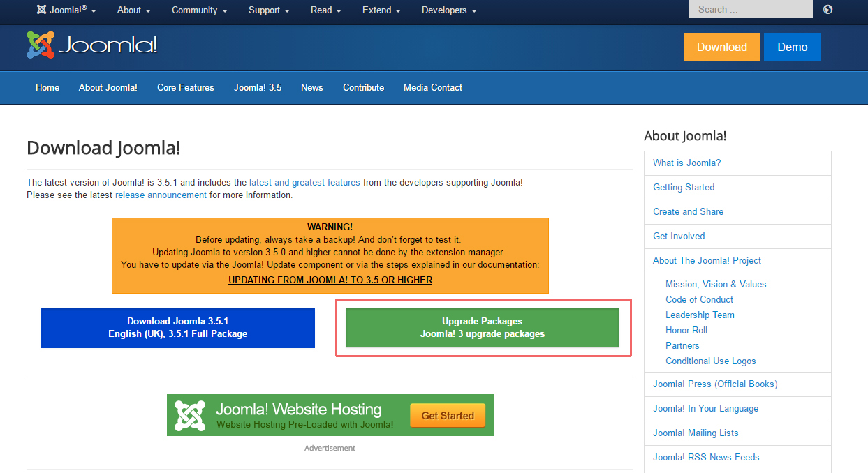The width and height of the screenshot is (868, 473).
Task: Click the Joomla! logo in the header
Action: click(91, 45)
